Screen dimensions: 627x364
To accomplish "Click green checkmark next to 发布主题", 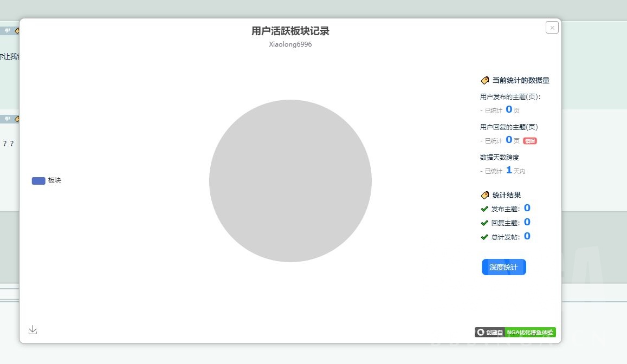I will click(484, 209).
